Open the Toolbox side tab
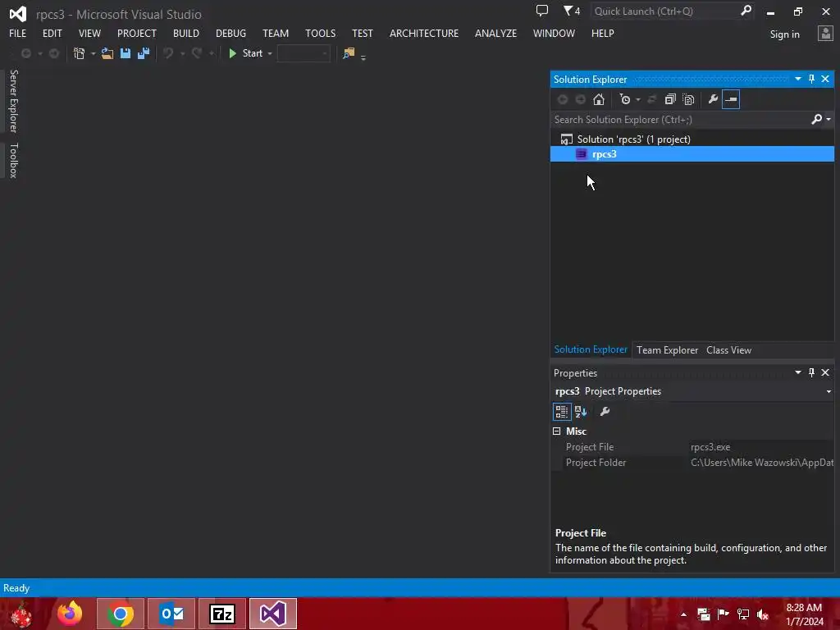This screenshot has width=840, height=630. (x=13, y=160)
